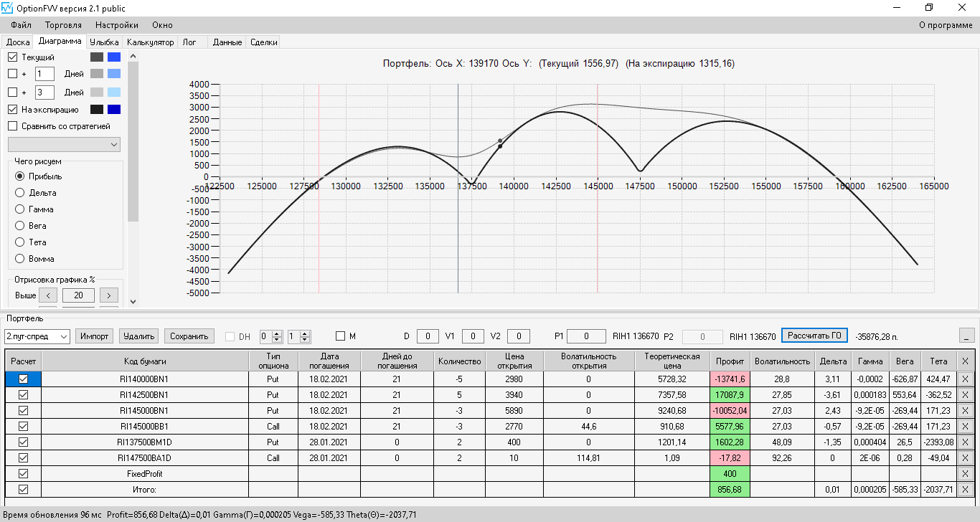The image size is (980, 522).
Task: Select the Дельта radio option
Action: click(x=20, y=193)
